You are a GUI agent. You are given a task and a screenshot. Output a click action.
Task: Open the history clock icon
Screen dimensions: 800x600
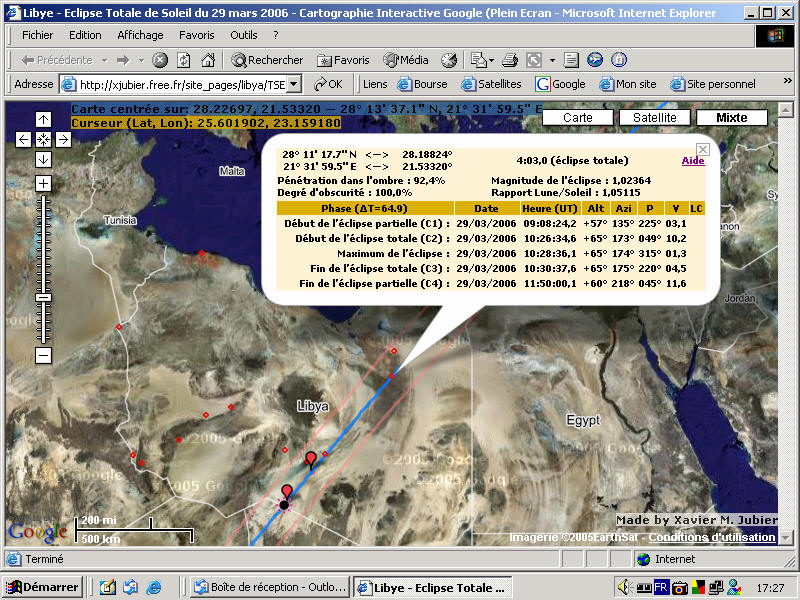[x=449, y=60]
